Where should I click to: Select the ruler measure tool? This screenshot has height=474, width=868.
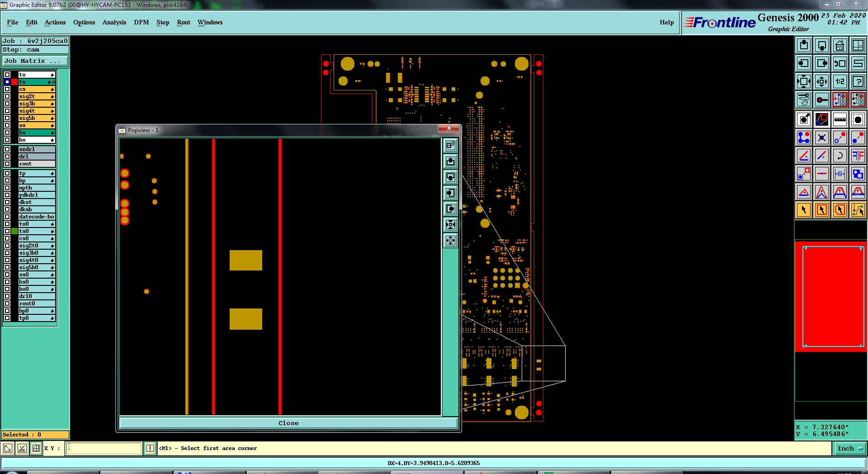(840, 119)
